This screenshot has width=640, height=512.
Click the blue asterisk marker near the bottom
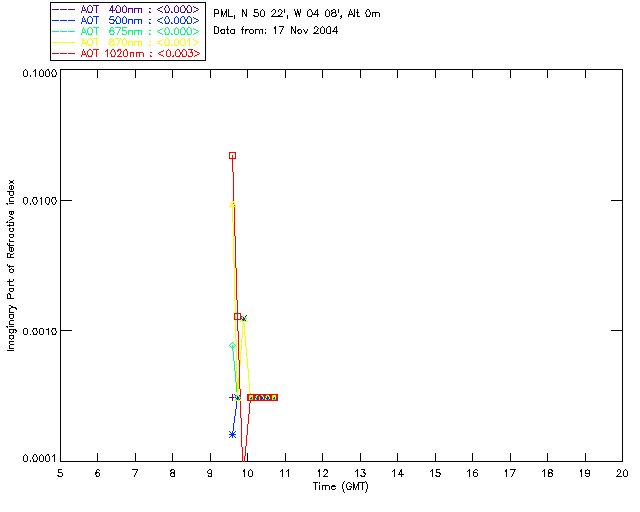232,434
